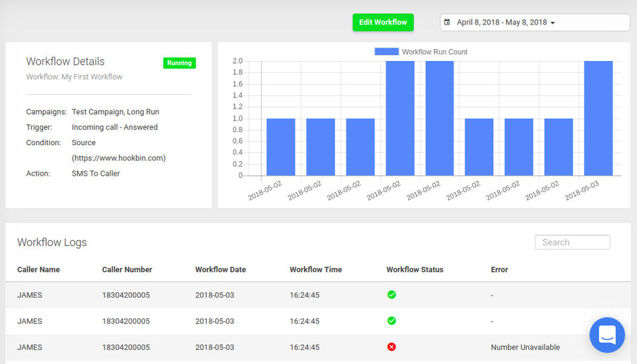The image size is (637, 364).
Task: Click the hookbin.com source URL text
Action: point(119,158)
